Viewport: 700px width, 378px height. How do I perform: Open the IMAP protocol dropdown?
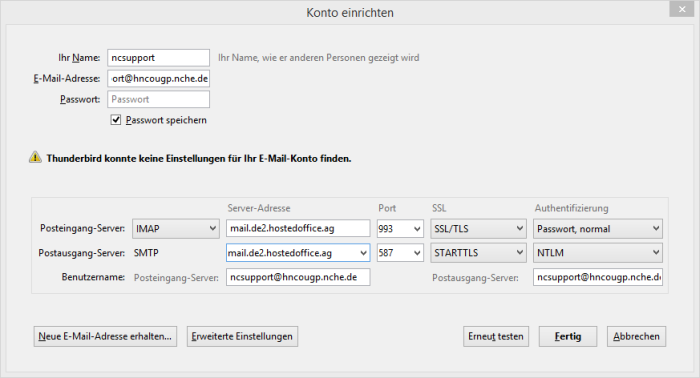(175, 228)
